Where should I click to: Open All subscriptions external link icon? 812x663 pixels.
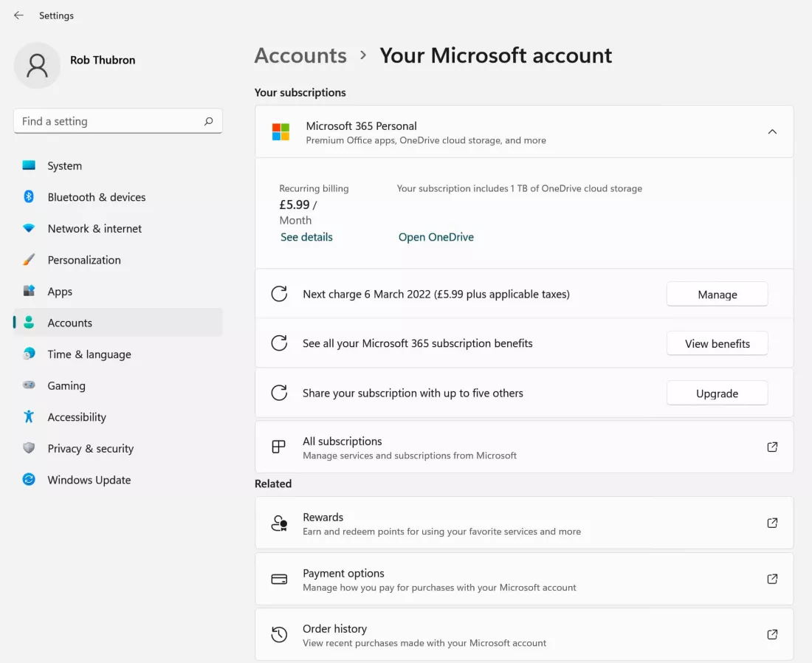772,447
